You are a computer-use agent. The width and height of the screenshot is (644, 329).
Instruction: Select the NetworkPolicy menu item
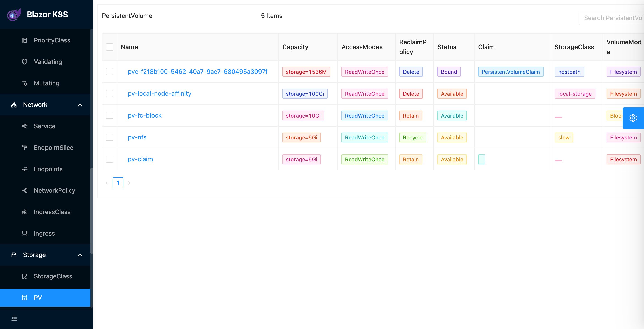pyautogui.click(x=55, y=191)
